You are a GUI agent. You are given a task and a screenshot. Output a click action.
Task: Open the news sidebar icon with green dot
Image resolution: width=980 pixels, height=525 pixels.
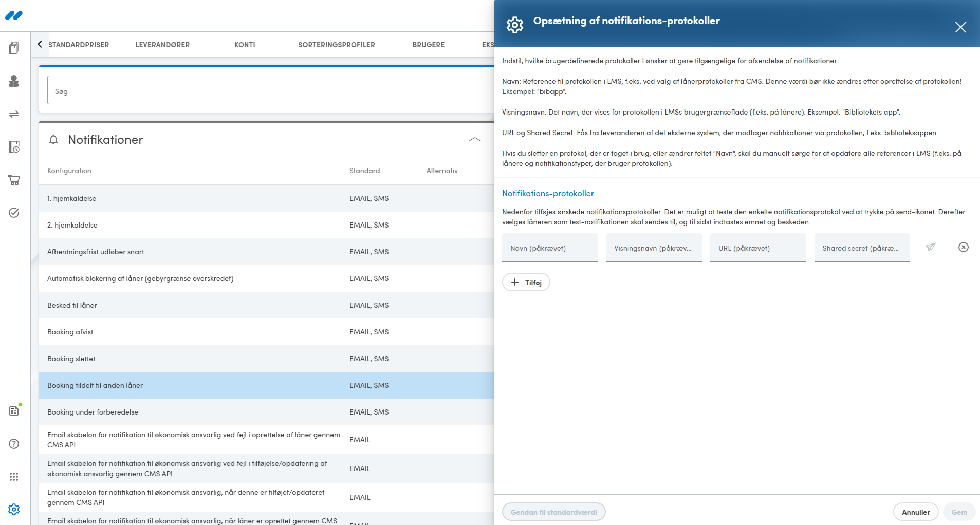click(14, 411)
